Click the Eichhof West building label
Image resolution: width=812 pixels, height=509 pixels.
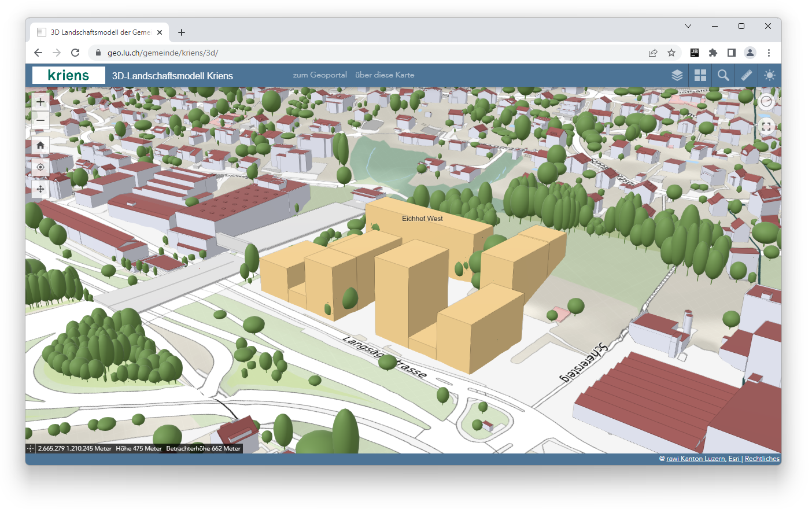tap(422, 219)
